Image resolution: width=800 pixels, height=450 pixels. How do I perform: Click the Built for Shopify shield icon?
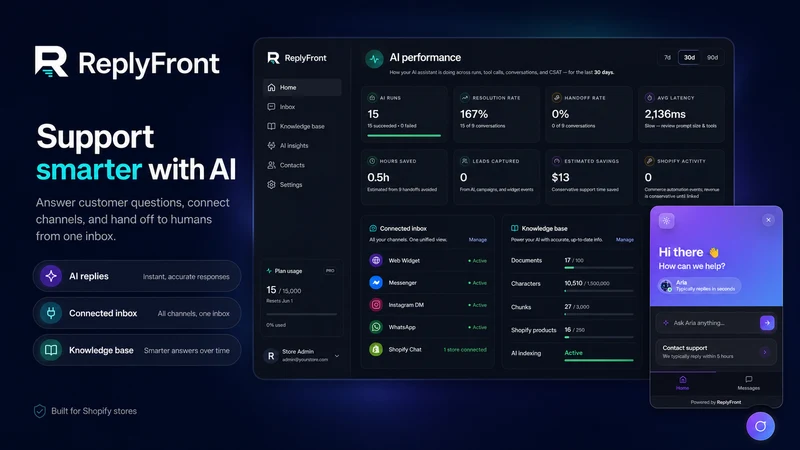pyautogui.click(x=40, y=411)
